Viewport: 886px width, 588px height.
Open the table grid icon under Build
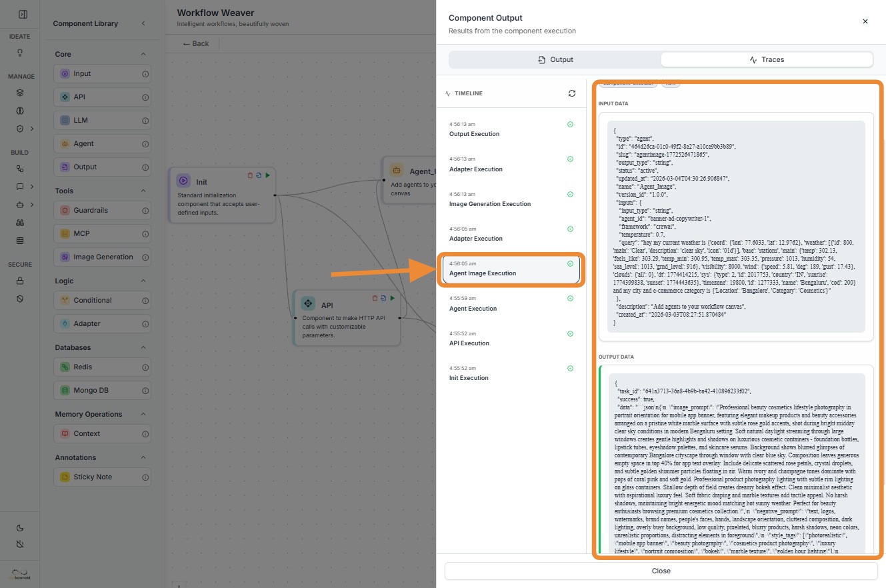point(20,241)
